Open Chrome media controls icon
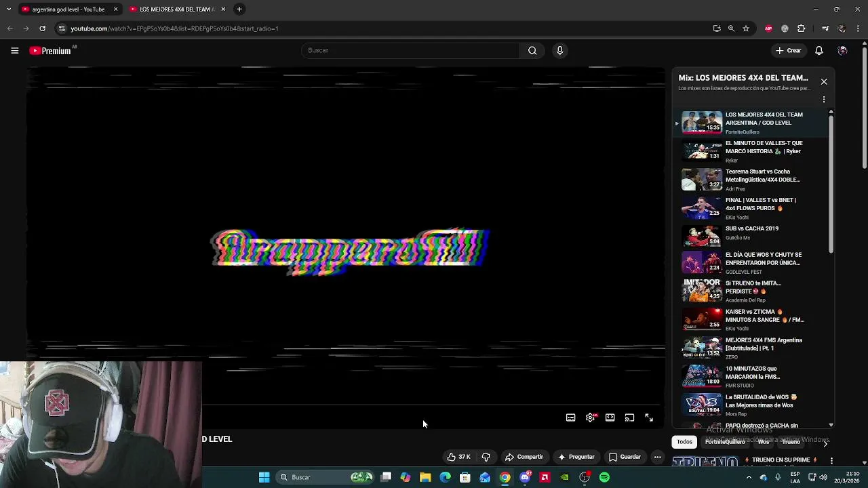 point(825,28)
